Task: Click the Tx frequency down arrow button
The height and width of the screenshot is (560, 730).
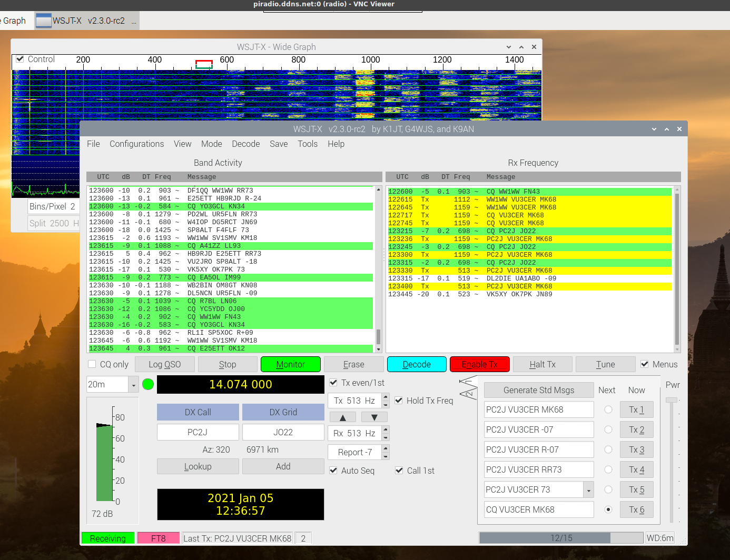Action: click(x=374, y=417)
